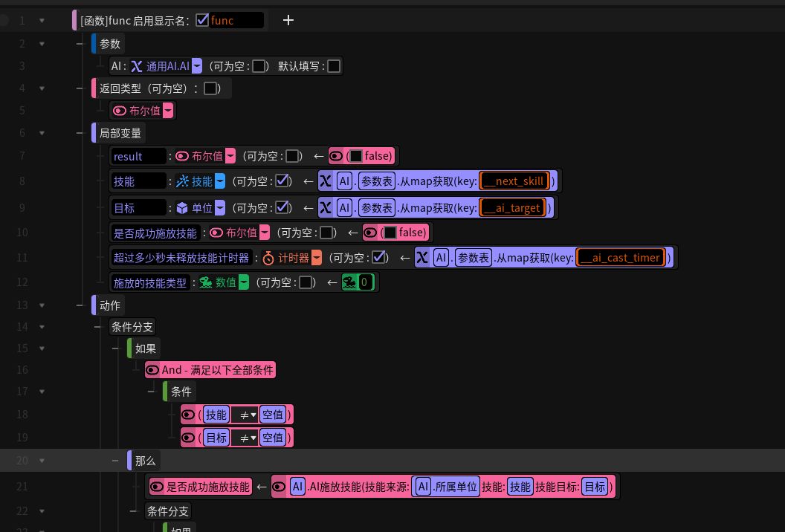Click eye icon before AI施放技能 call

point(279,487)
